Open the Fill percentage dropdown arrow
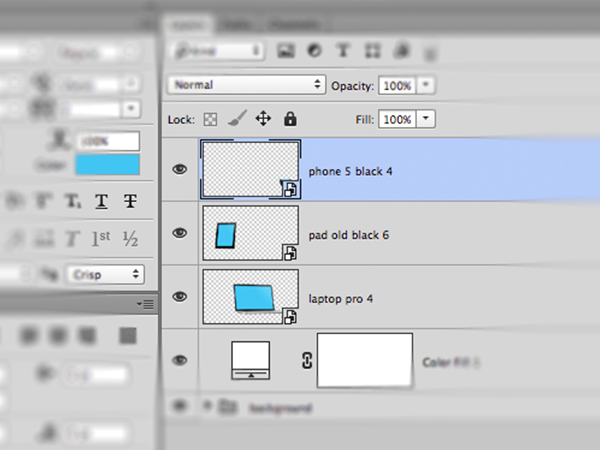The width and height of the screenshot is (600, 450). tap(427, 119)
